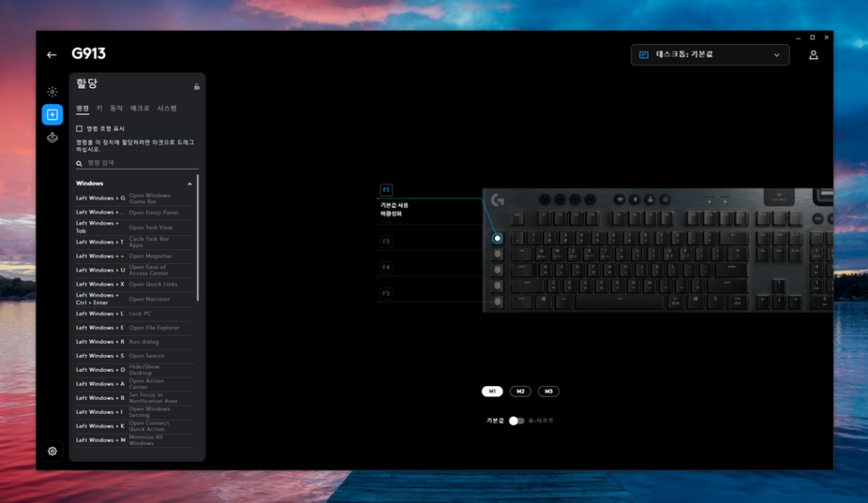Switch to the 시스템 tab
The width and height of the screenshot is (868, 503).
(x=166, y=109)
